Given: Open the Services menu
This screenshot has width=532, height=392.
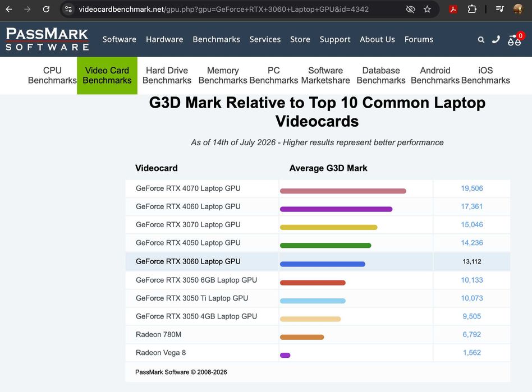Looking at the screenshot, I should click(x=265, y=39).
